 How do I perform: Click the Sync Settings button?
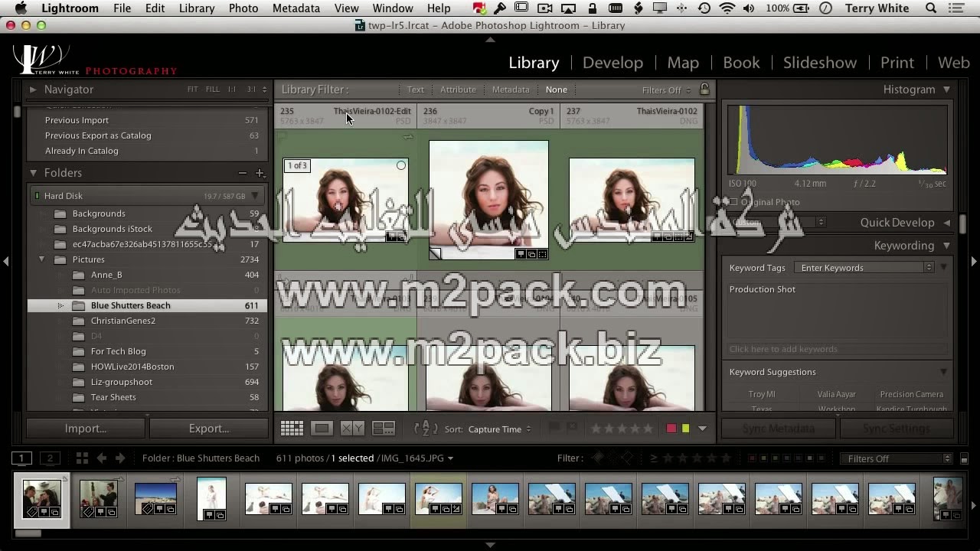click(x=896, y=429)
